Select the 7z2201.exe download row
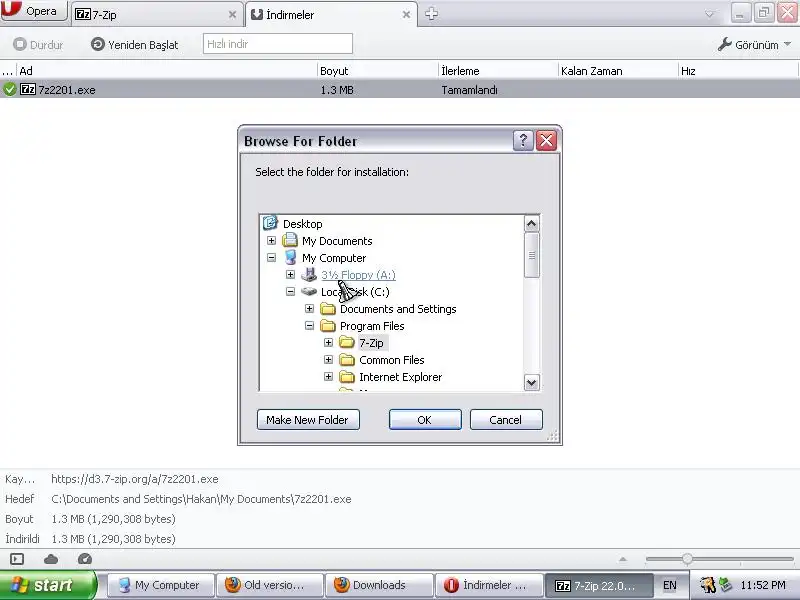Screen dimensions: 800x600 pyautogui.click(x=400, y=89)
